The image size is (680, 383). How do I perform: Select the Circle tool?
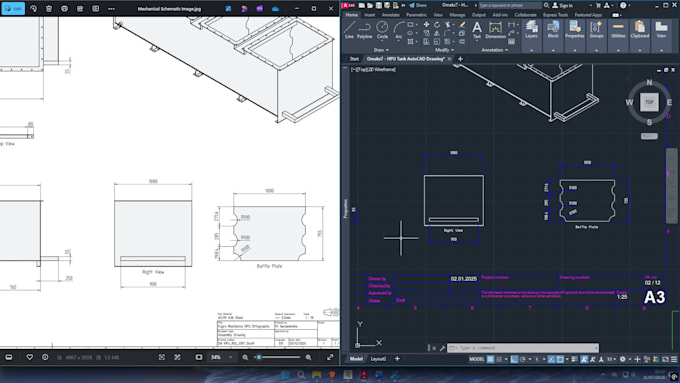(x=382, y=30)
